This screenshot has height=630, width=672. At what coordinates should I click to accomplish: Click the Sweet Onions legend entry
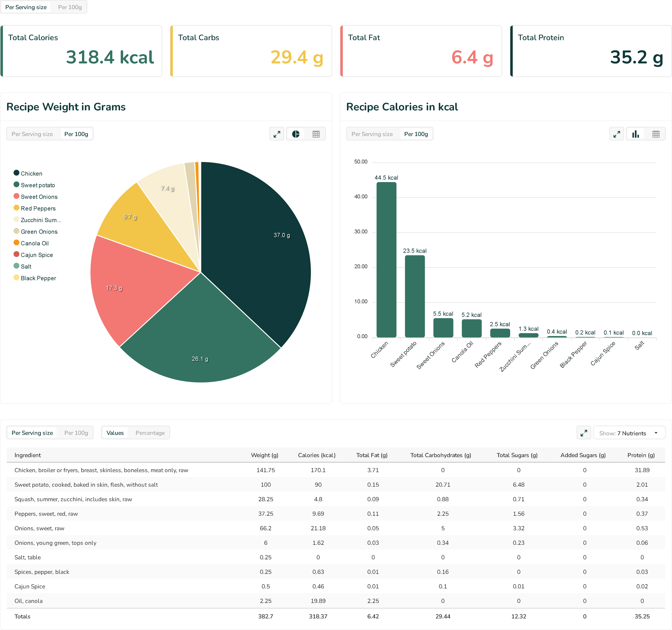click(39, 197)
